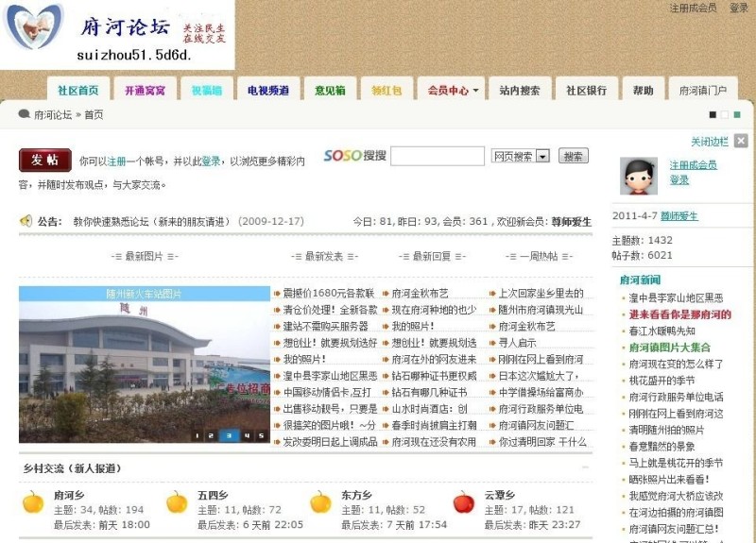Screen dimensions: 756x543
Task: Open the red 进来看看你是那府河的 post
Action: click(679, 314)
